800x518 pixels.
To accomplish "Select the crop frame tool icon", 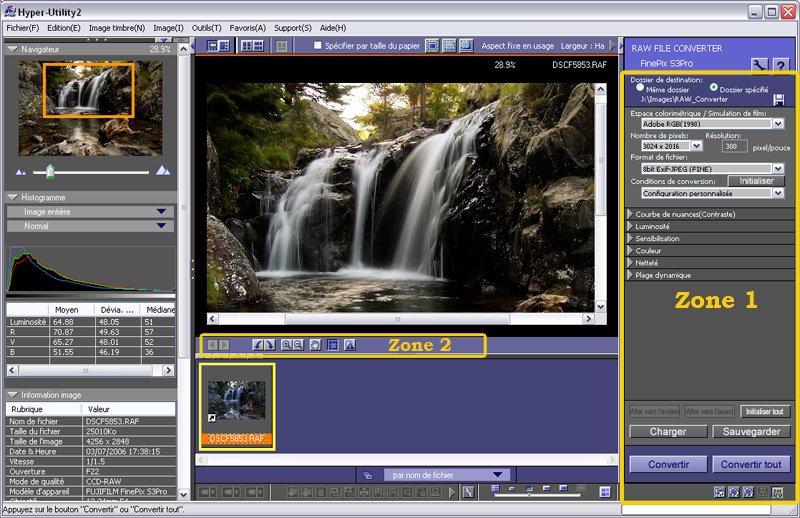I will [x=332, y=345].
